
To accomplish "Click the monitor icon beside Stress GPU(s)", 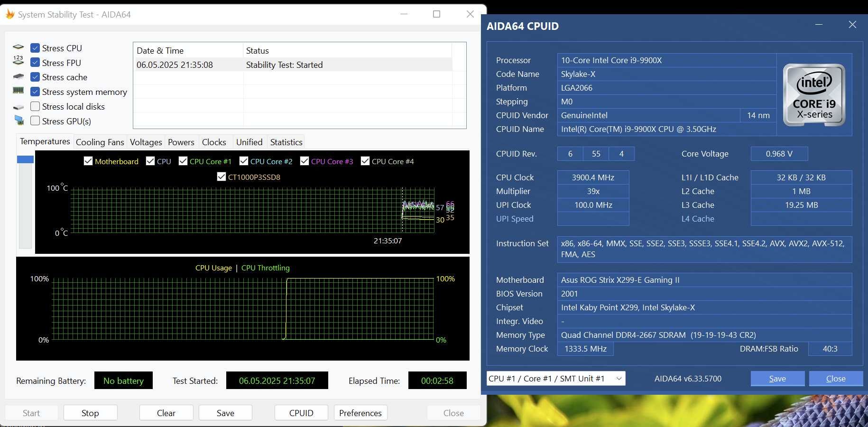I will pyautogui.click(x=19, y=121).
